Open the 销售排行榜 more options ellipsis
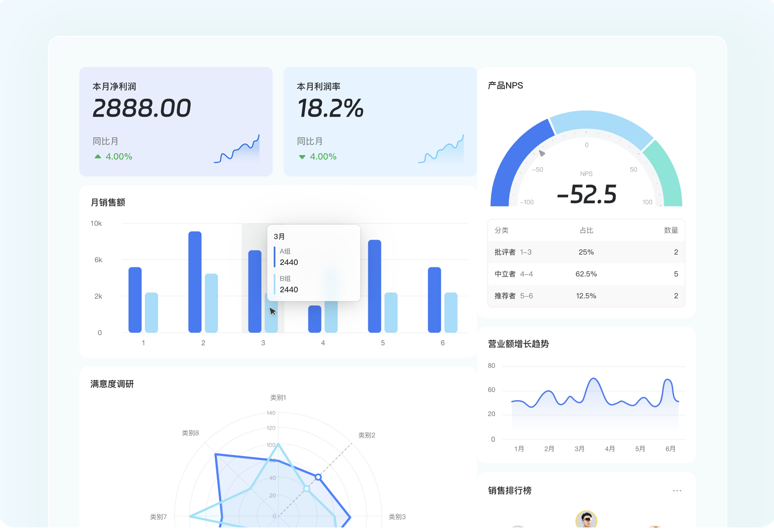Image resolution: width=774 pixels, height=532 pixels. point(677,491)
